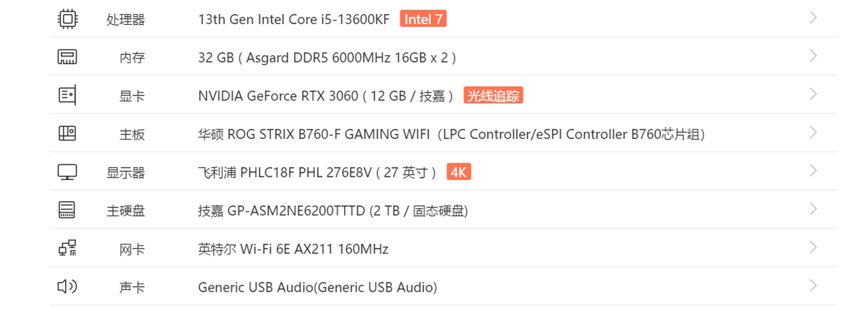Expand the sound card row chevron
This screenshot has height=309, width=868.
pos(813,286)
